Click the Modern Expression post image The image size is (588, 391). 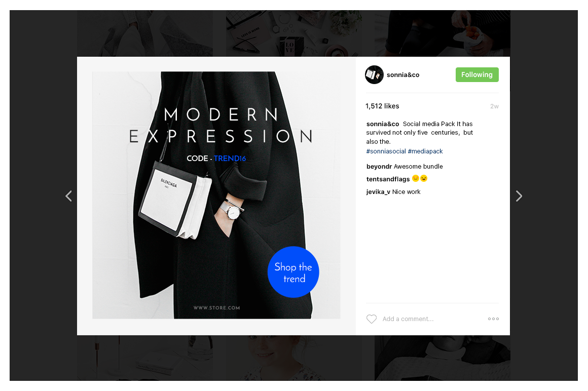coord(216,195)
